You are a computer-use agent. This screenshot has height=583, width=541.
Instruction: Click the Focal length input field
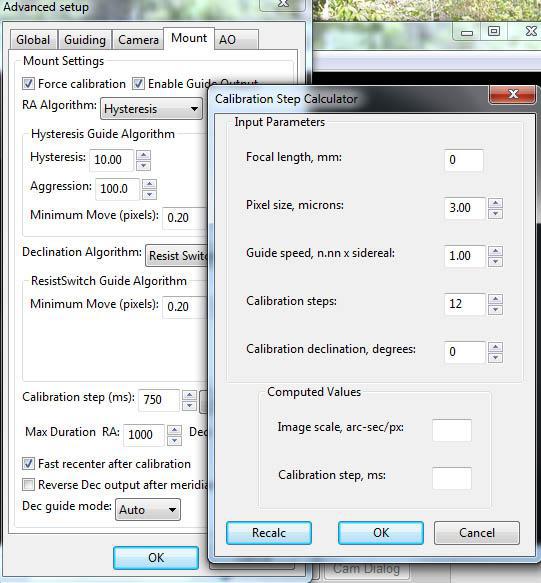(x=464, y=160)
